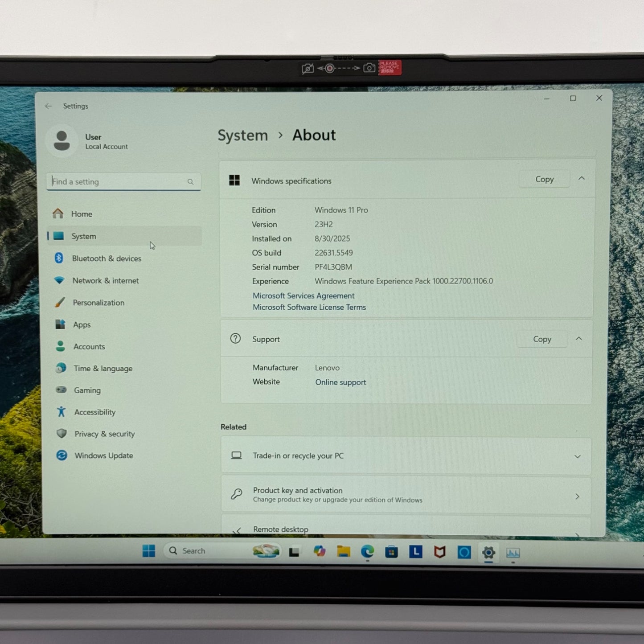
Task: Open the Windows Start menu
Action: click(149, 551)
